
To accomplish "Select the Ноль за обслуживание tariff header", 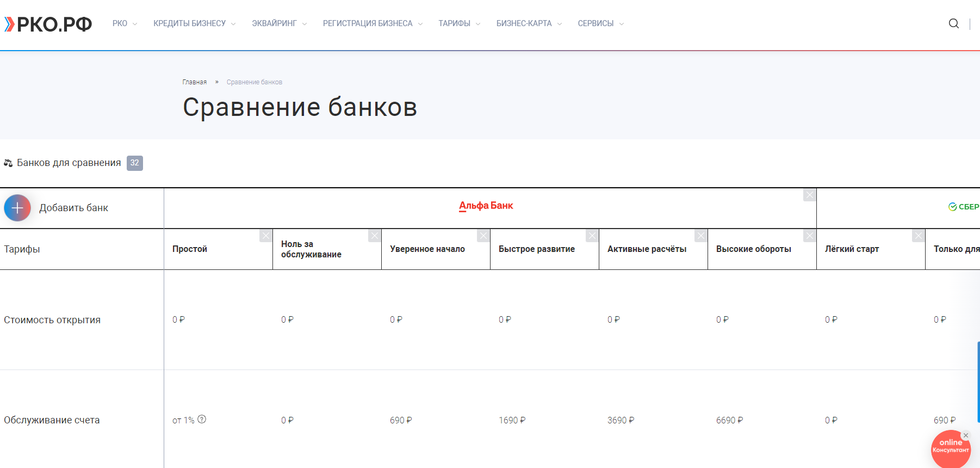I will [x=311, y=249].
